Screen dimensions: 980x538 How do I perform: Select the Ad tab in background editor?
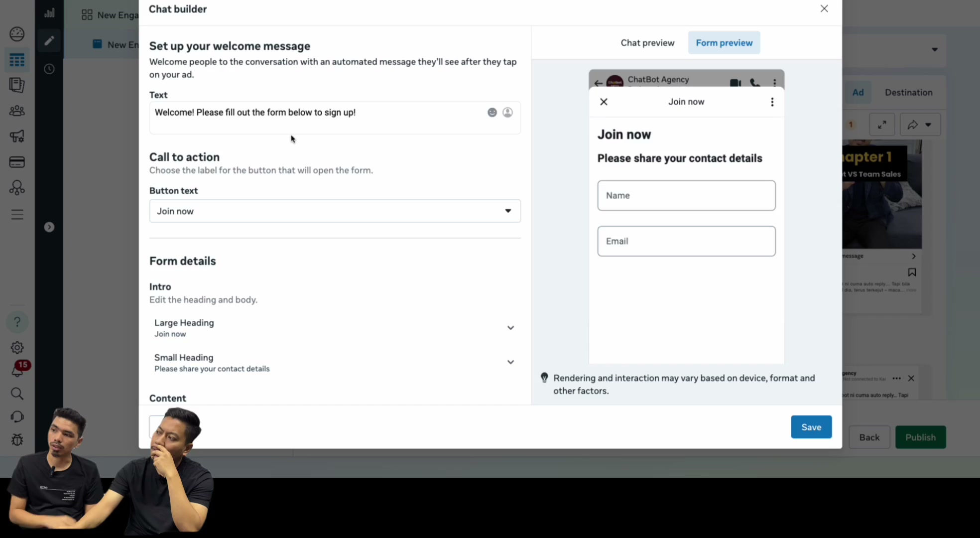tap(857, 93)
